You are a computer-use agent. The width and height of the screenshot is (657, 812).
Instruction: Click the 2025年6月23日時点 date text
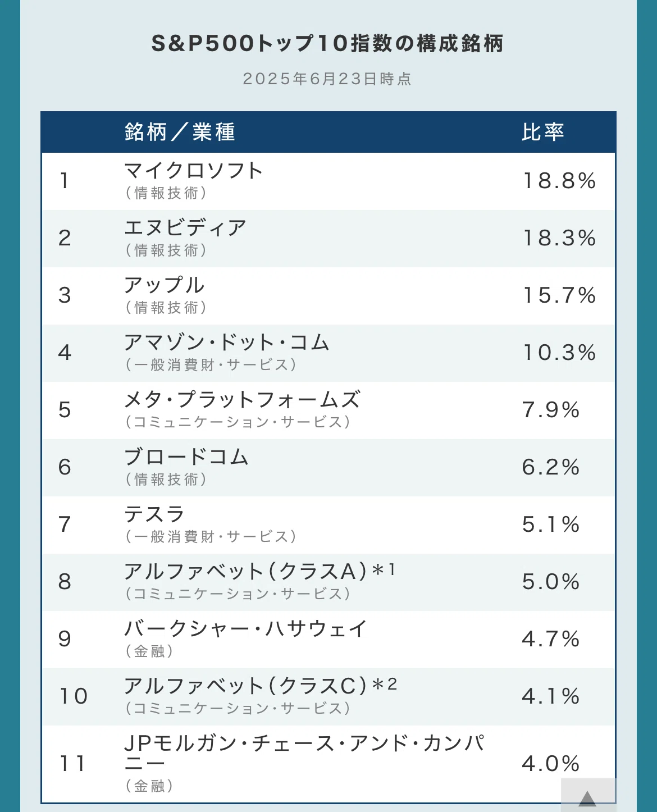[x=327, y=79]
